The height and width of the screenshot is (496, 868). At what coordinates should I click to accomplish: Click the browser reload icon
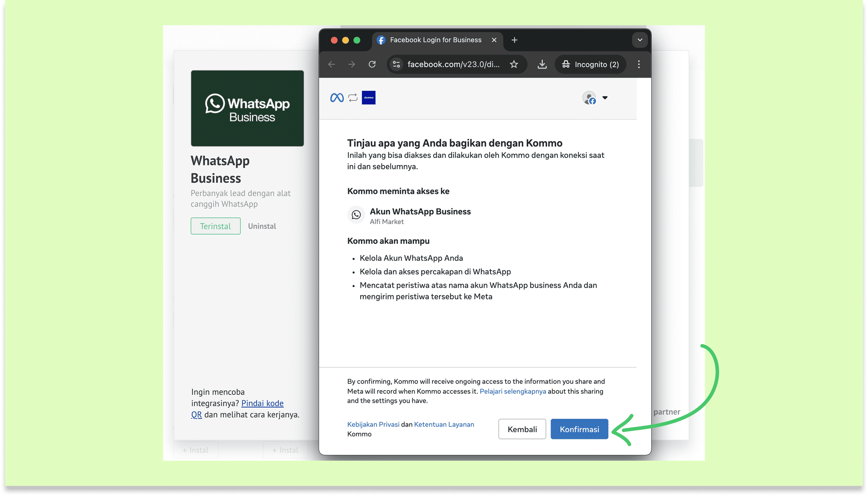coord(372,64)
